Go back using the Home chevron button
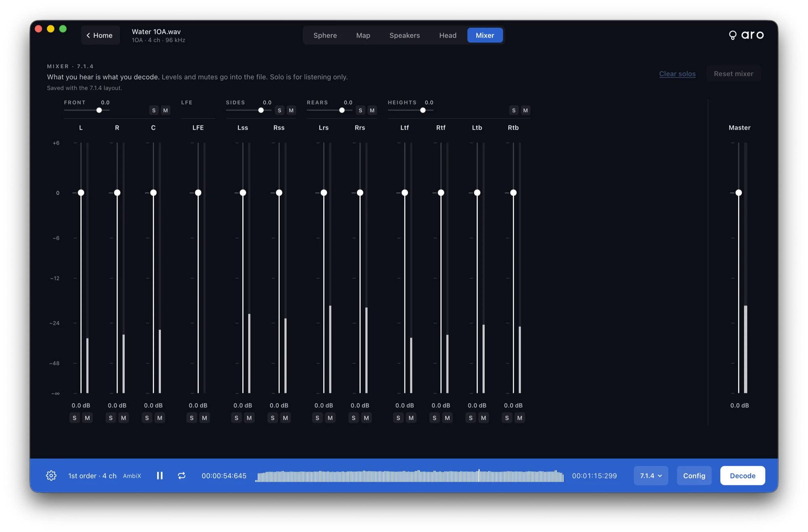This screenshot has width=808, height=532. pos(100,35)
